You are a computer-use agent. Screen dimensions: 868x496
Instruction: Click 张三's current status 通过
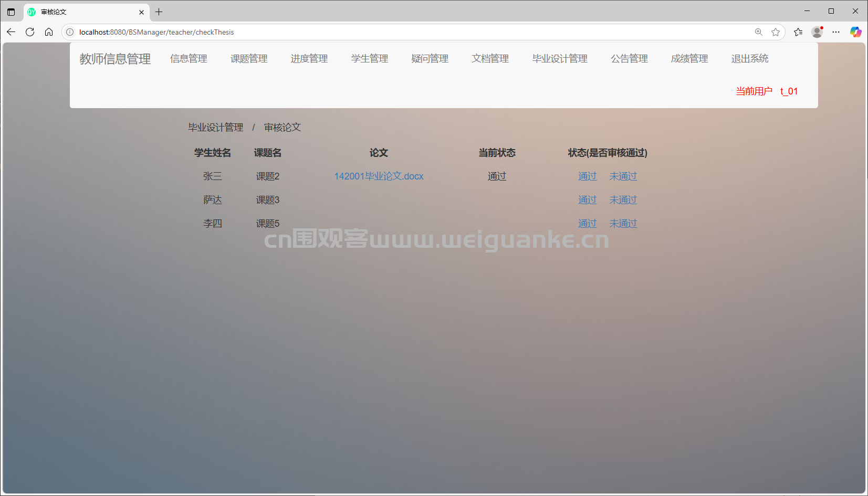tap(497, 176)
